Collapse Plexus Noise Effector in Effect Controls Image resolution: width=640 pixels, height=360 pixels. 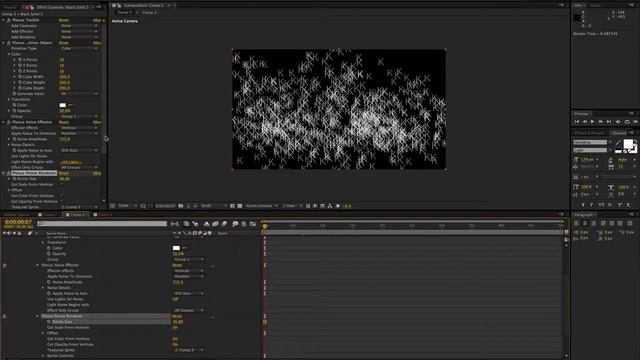(x=4, y=122)
